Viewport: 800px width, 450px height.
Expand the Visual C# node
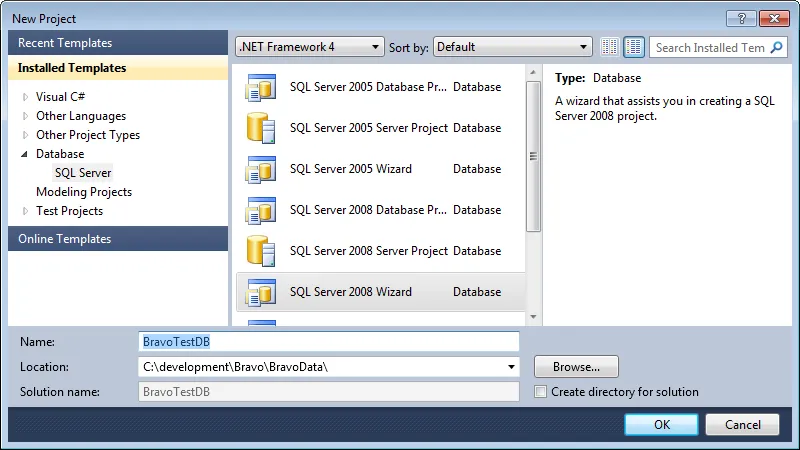(26, 97)
